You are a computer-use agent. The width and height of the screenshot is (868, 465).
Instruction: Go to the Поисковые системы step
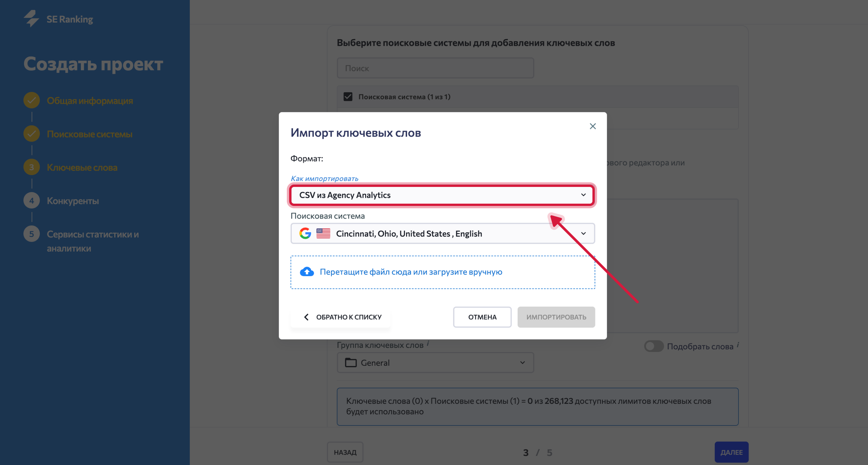coord(89,134)
